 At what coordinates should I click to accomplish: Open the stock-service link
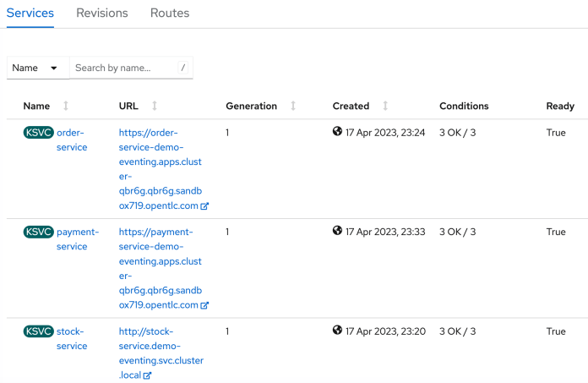pos(72,339)
